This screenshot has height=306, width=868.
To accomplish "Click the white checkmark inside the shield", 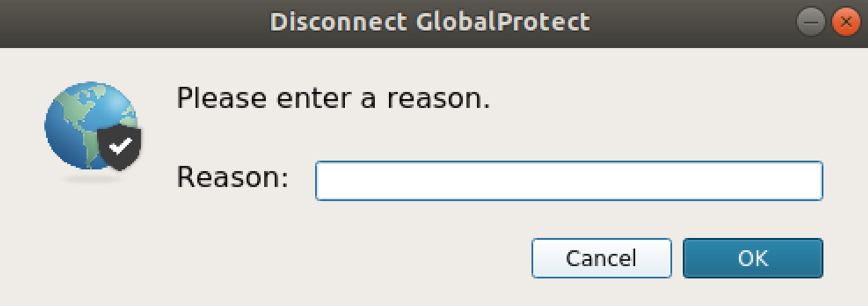I will click(x=120, y=147).
